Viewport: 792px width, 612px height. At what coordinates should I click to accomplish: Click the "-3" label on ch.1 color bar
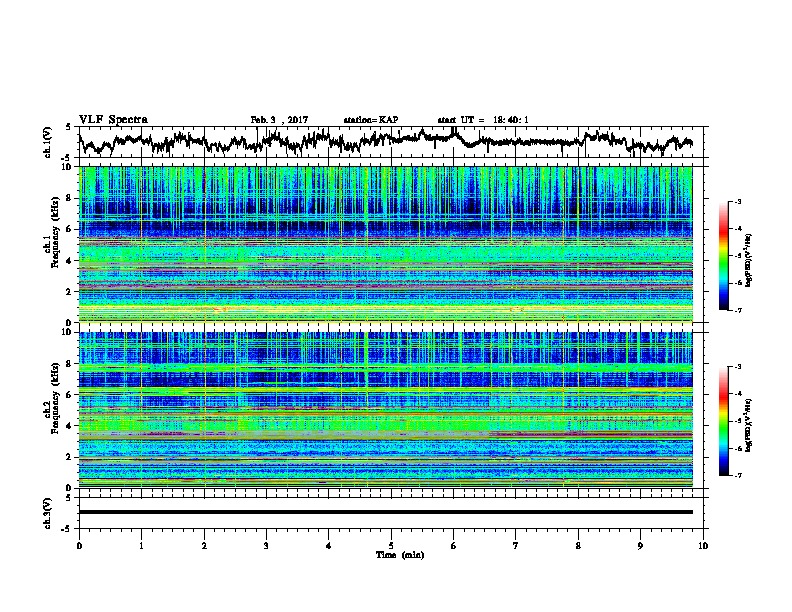tap(738, 201)
